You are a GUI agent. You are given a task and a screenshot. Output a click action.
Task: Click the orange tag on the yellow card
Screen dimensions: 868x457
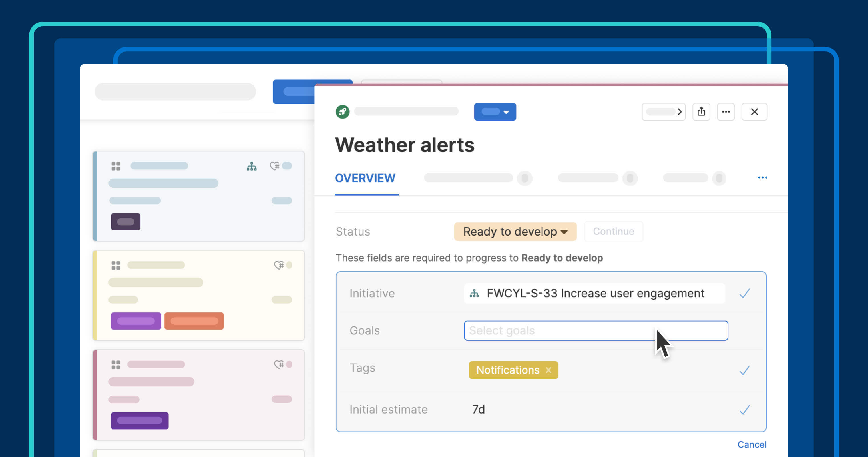point(194,321)
